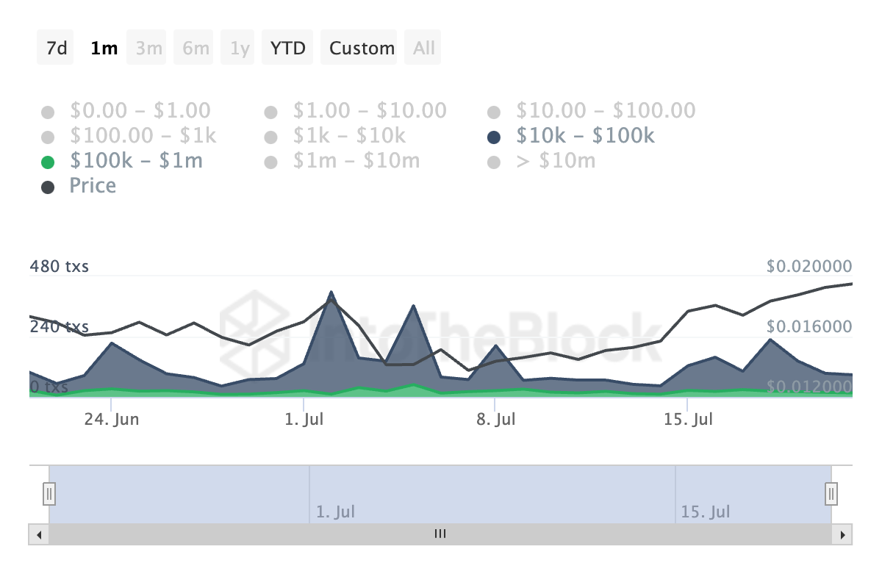Show the $1m - $10m series

[x=356, y=161]
